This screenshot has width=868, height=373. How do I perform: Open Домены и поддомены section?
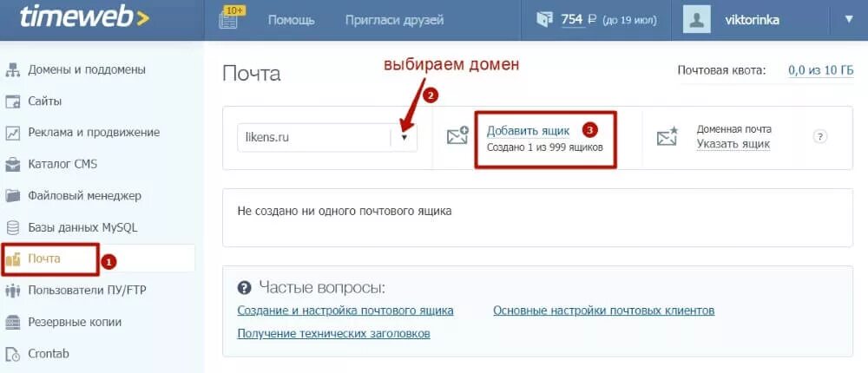tap(87, 70)
